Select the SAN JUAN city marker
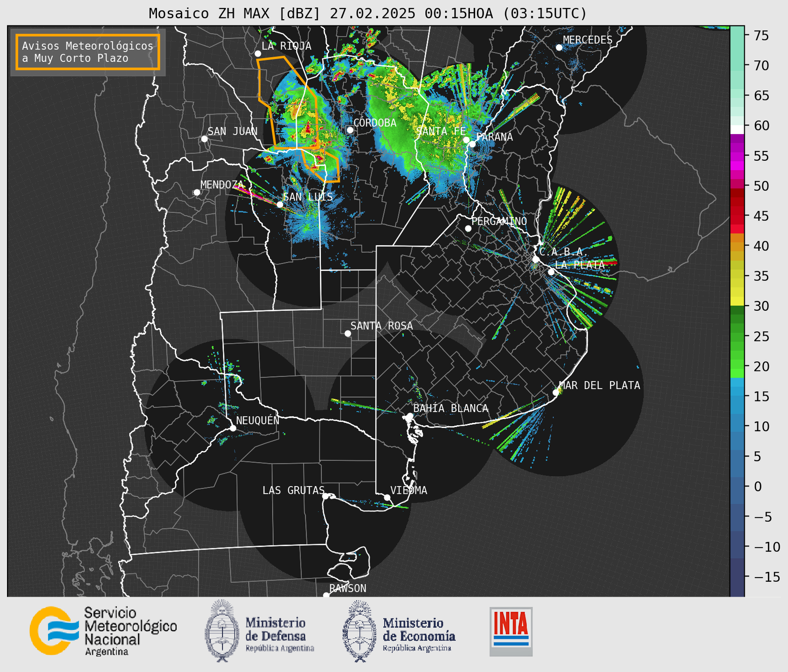The height and width of the screenshot is (672, 788). tap(204, 139)
